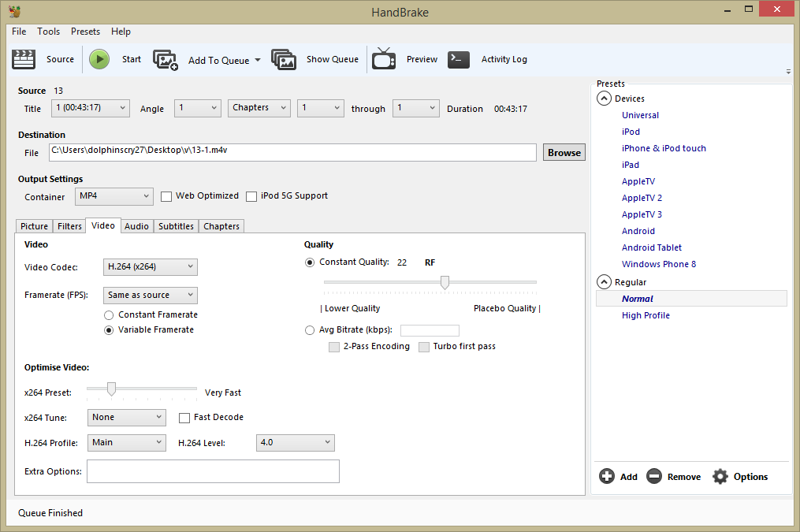800x532 pixels.
Task: Toggle the 2-Pass Encoding checkbox
Action: [334, 348]
